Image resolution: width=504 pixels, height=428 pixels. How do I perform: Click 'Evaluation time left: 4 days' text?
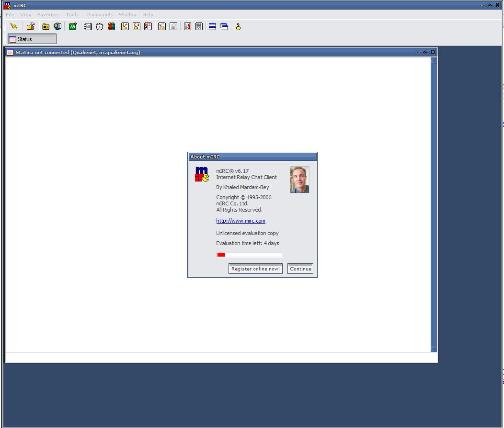248,243
